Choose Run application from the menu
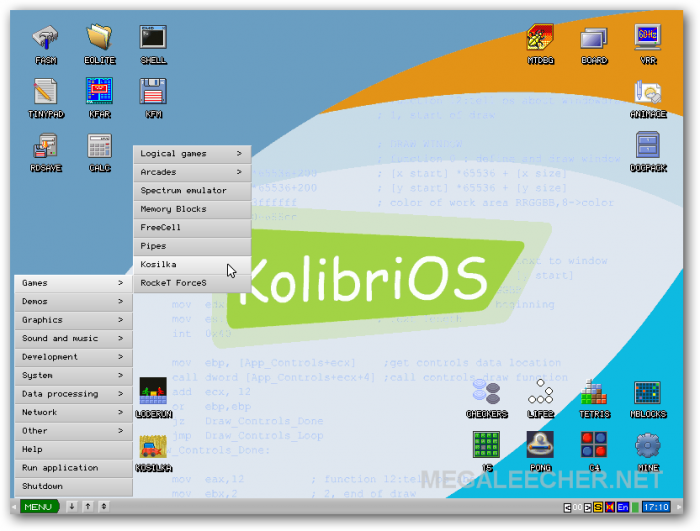 point(74,468)
